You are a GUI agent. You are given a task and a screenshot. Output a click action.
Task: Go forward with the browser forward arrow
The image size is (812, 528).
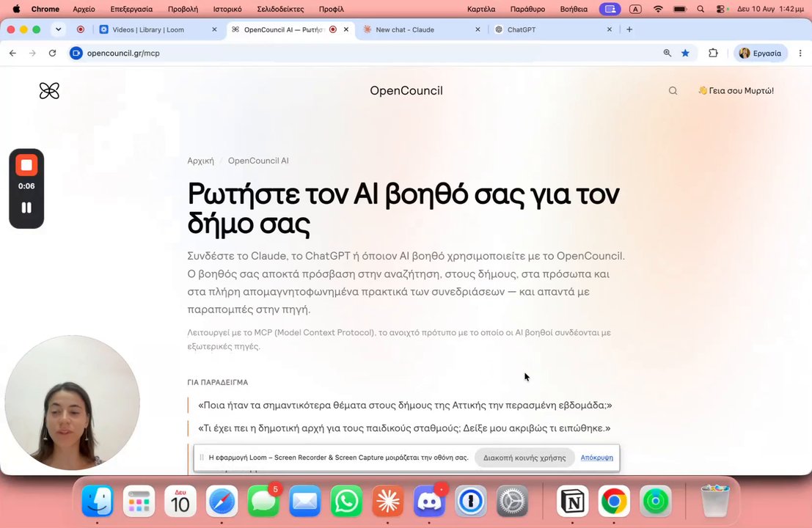tap(32, 53)
